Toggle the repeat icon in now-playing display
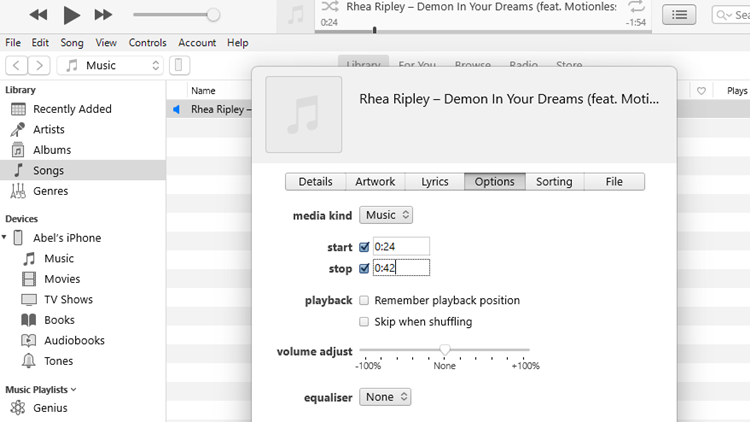This screenshot has height=422, width=750. [x=636, y=6]
